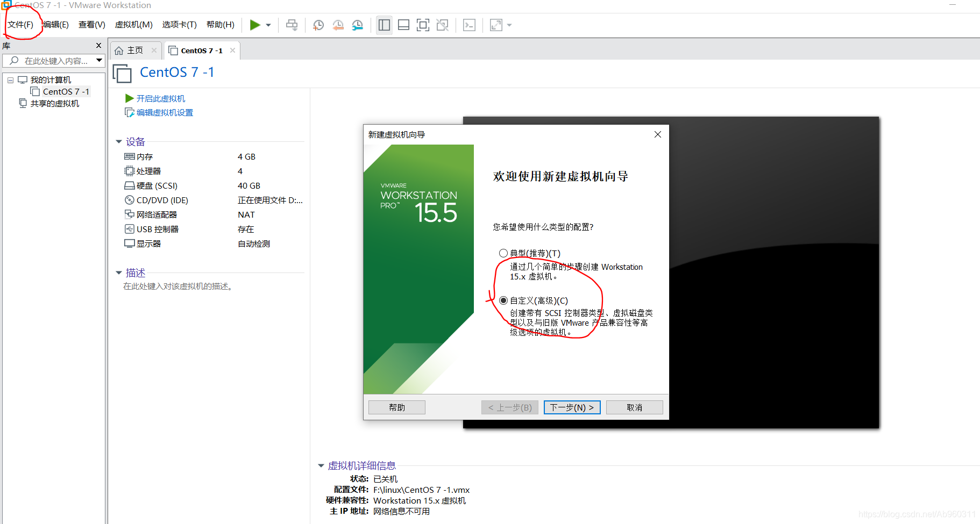Open the 帮助(H) menu
The height and width of the screenshot is (524, 980).
(221, 25)
